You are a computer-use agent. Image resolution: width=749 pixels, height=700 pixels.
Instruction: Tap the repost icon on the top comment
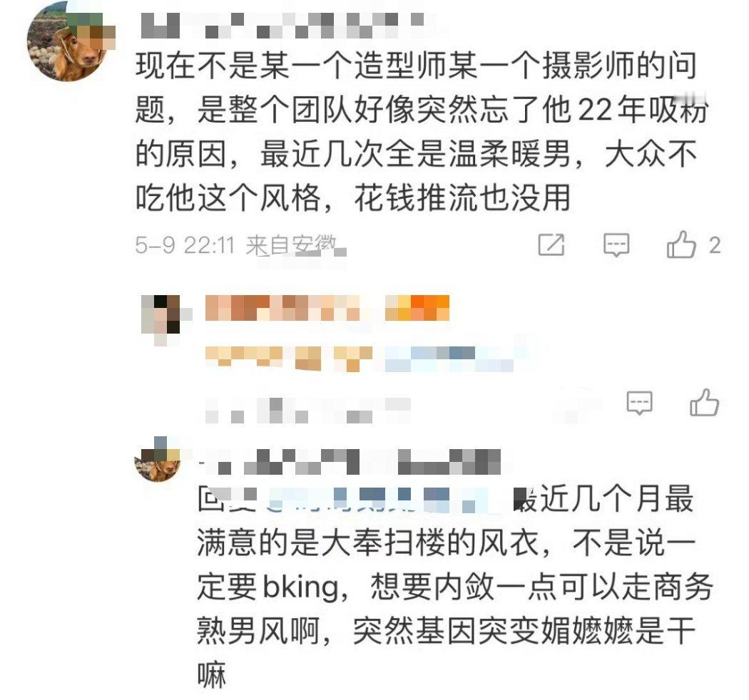pos(551,245)
